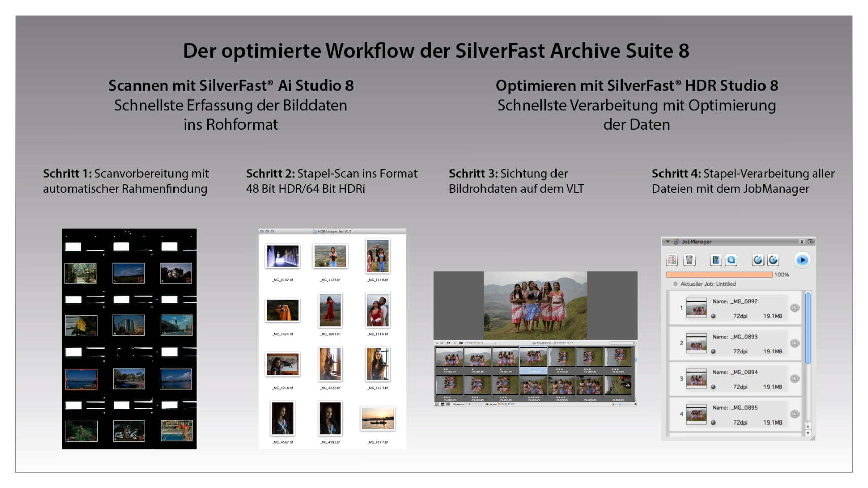This screenshot has height=488, width=868.
Task: Click "Aktueller Job: Untitled" label
Action: click(708, 284)
